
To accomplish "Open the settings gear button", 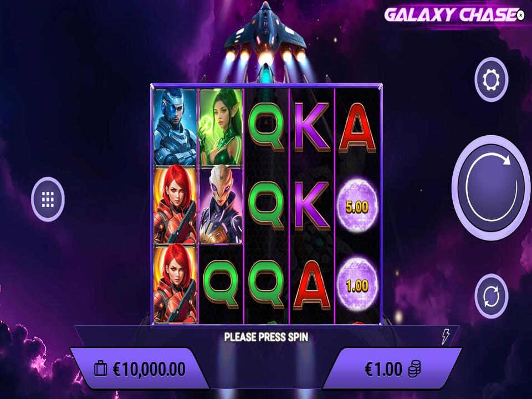I will 491,80.
